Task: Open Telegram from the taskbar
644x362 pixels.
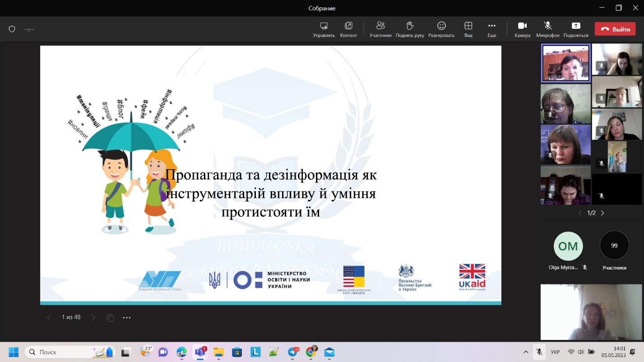Action: click(293, 352)
